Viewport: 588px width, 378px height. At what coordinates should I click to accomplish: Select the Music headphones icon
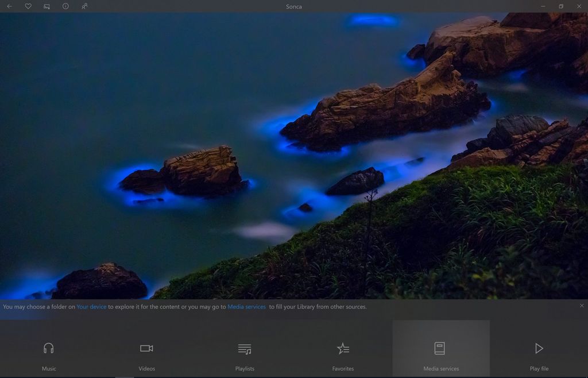(49, 348)
